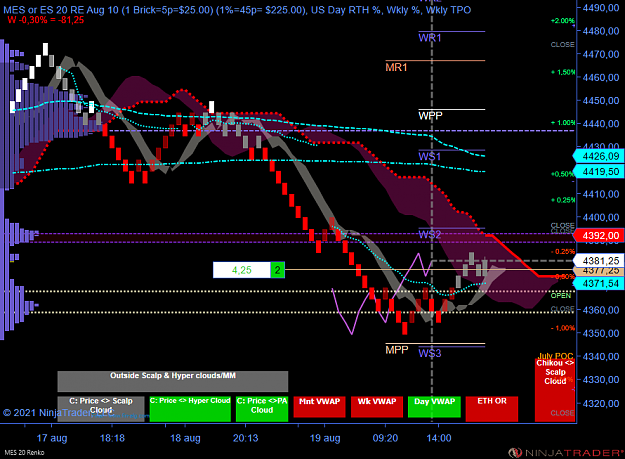Viewport: 625px width, 459px height.
Task: Click the '+0,50%' green percentage label
Action: click(x=562, y=174)
